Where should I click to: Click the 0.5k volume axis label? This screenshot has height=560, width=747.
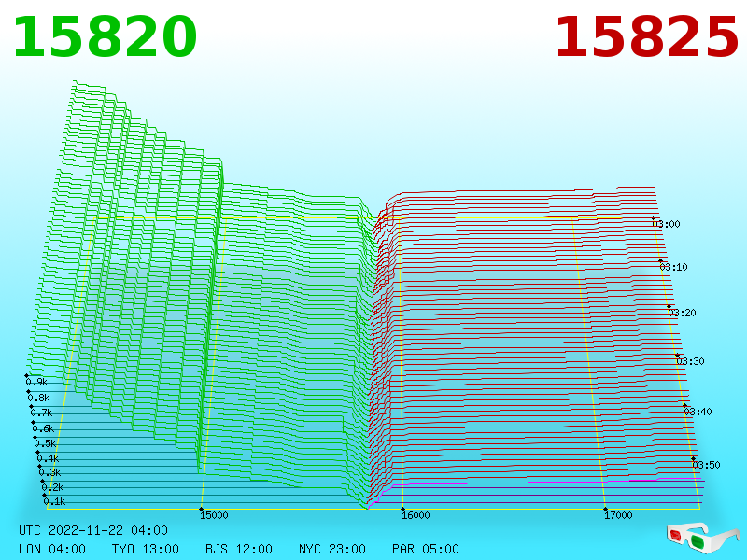click(45, 443)
